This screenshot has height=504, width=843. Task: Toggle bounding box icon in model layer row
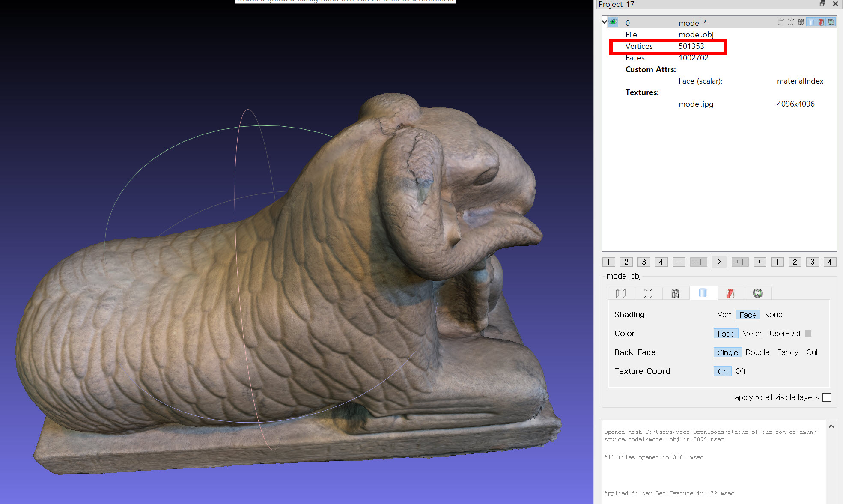pyautogui.click(x=781, y=22)
